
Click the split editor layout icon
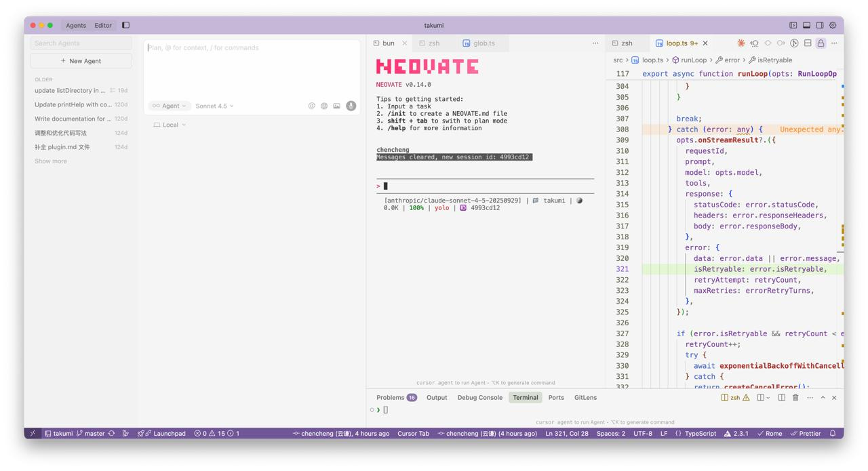click(x=808, y=43)
